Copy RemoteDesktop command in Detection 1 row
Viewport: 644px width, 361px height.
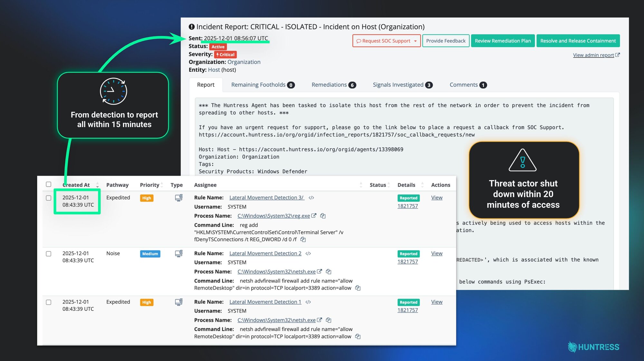tap(358, 337)
